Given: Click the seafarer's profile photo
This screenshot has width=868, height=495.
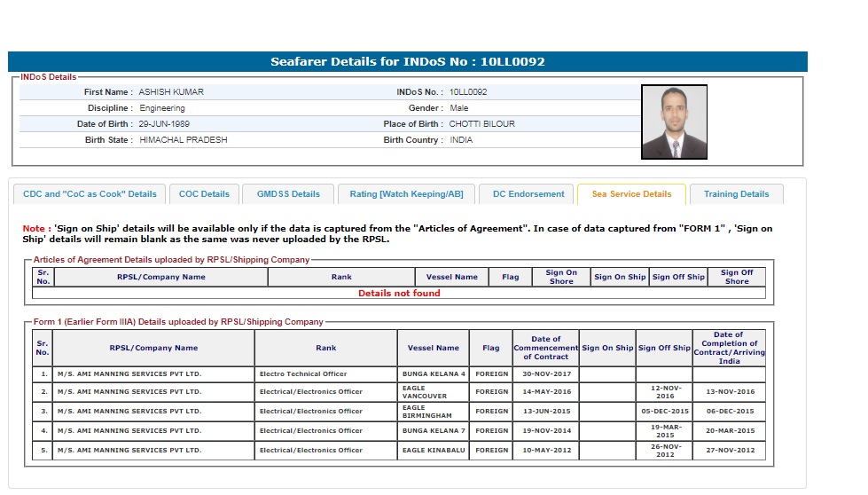Looking at the screenshot, I should 674,122.
